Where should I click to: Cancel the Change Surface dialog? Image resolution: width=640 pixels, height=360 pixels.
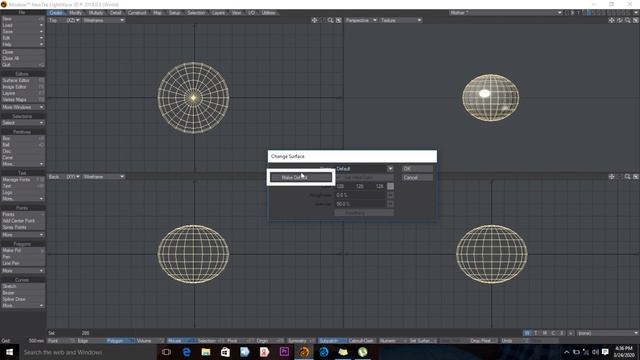click(417, 178)
